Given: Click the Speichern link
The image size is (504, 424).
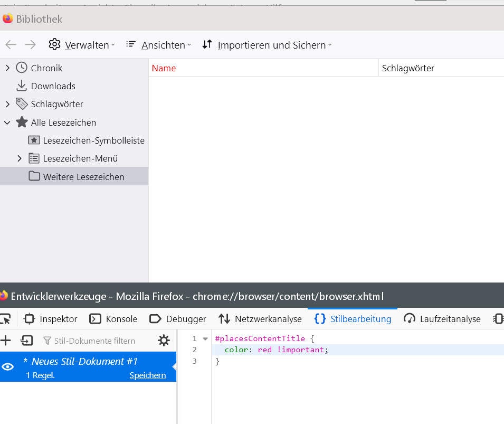Looking at the screenshot, I should [x=148, y=375].
